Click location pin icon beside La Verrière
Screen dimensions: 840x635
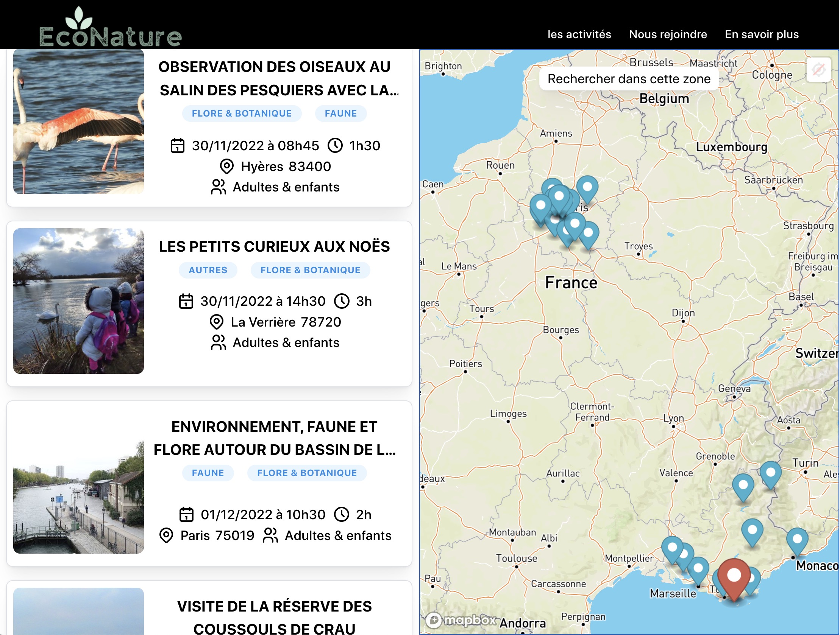[x=217, y=322]
